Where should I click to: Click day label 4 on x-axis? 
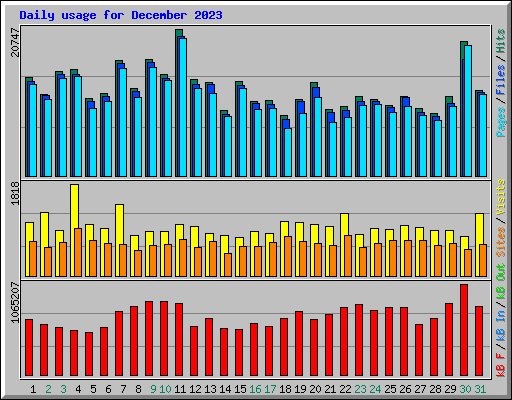point(78,389)
